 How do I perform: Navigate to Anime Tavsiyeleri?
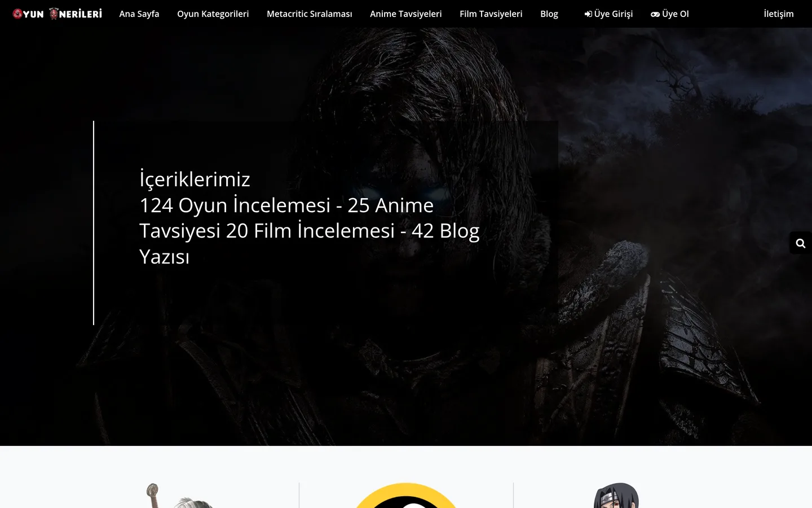pyautogui.click(x=406, y=14)
